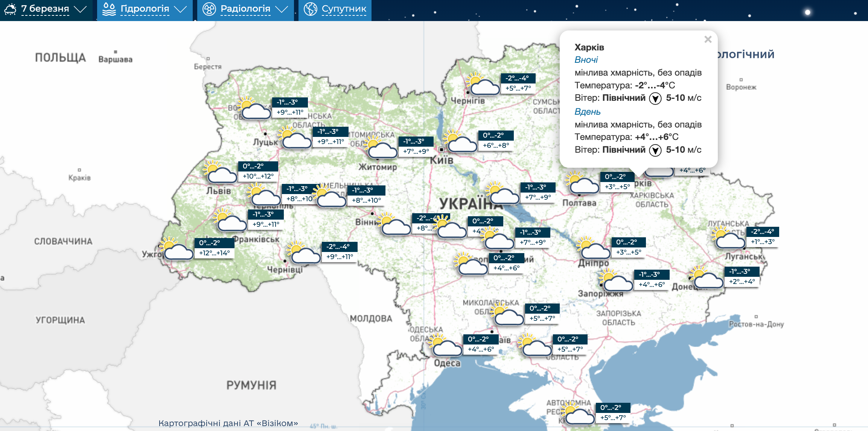
Task: Click the Радіологія radiation icon
Action: (x=209, y=9)
